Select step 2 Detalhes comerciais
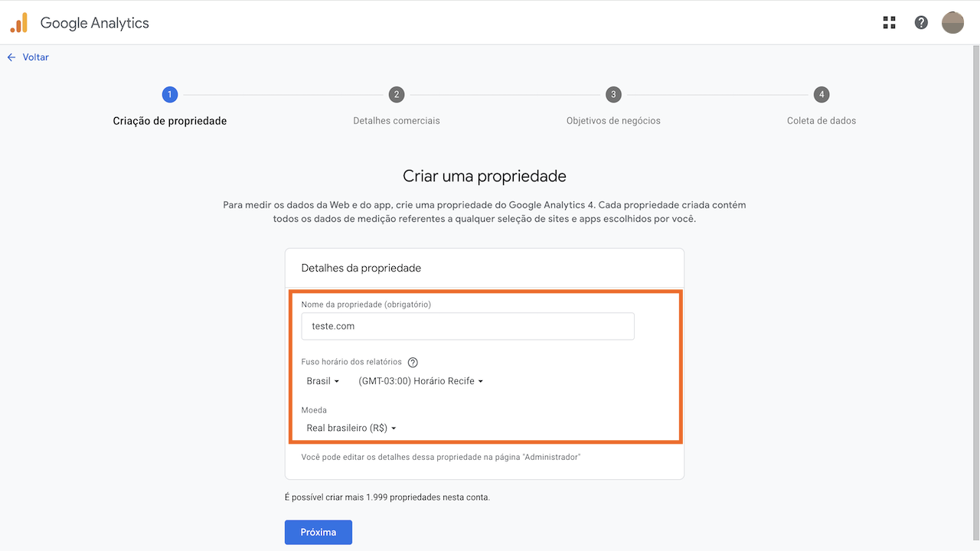Image resolution: width=980 pixels, height=551 pixels. (397, 94)
